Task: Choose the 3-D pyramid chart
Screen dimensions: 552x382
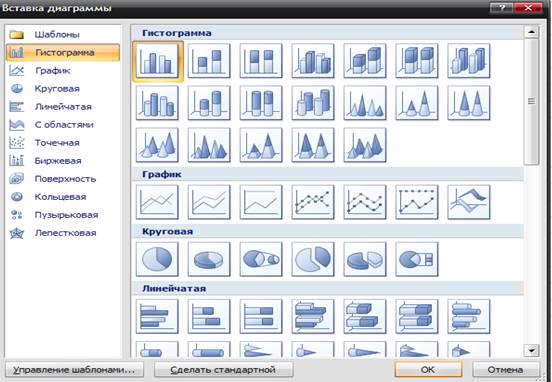Action: [x=365, y=145]
